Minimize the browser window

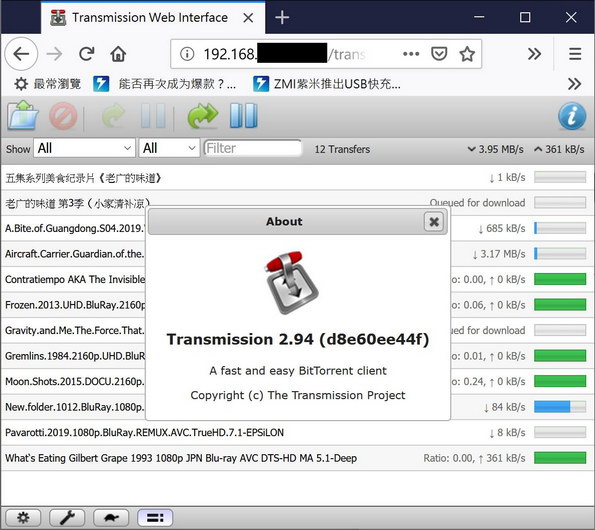click(x=479, y=17)
